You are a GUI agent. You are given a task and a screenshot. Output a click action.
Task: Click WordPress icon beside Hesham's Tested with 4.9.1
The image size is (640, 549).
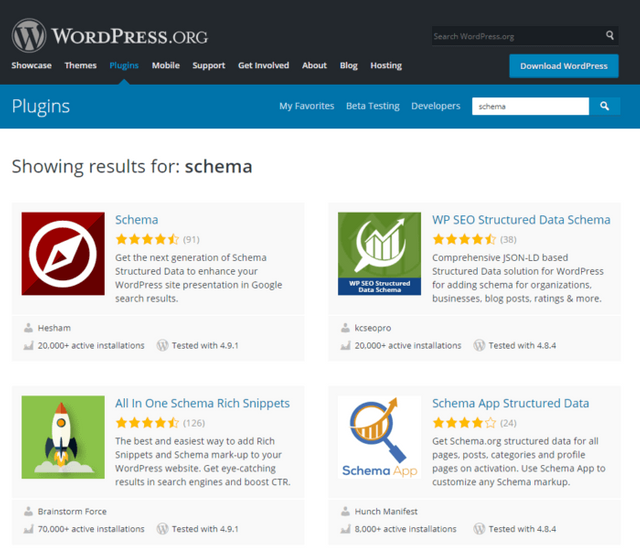[162, 345]
